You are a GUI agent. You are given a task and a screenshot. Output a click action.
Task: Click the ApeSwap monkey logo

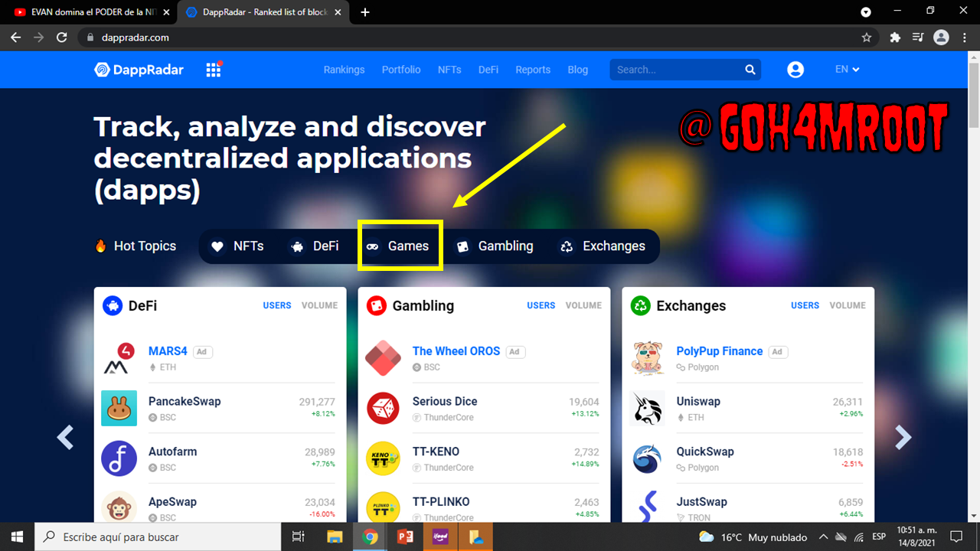tap(119, 507)
